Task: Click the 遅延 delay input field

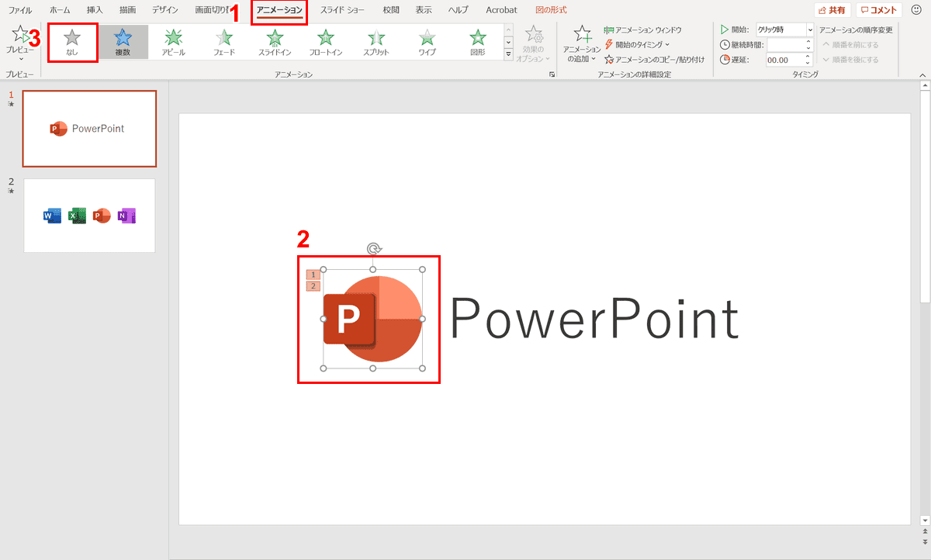Action: (x=785, y=60)
